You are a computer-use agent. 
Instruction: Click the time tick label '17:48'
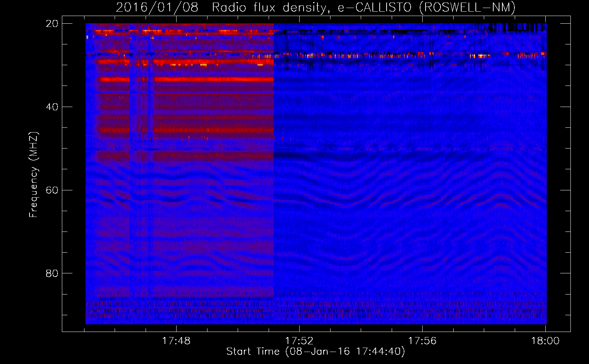click(x=176, y=341)
